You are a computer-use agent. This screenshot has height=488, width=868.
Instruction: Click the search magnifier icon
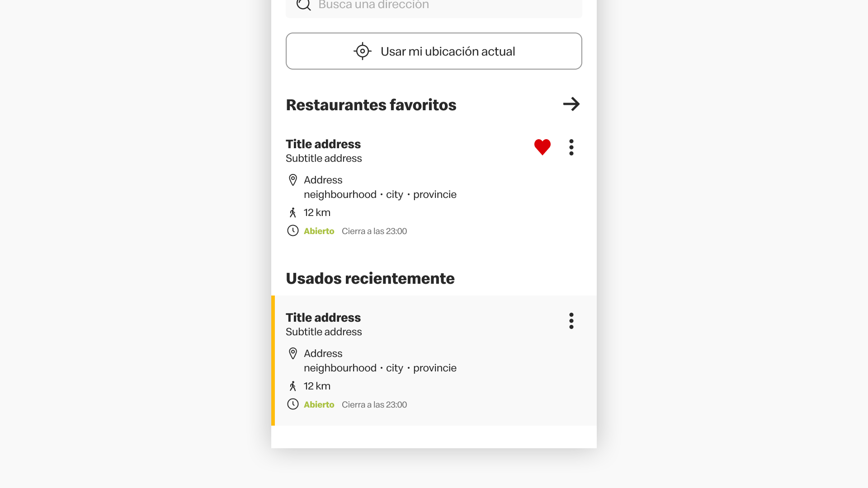[x=303, y=5]
